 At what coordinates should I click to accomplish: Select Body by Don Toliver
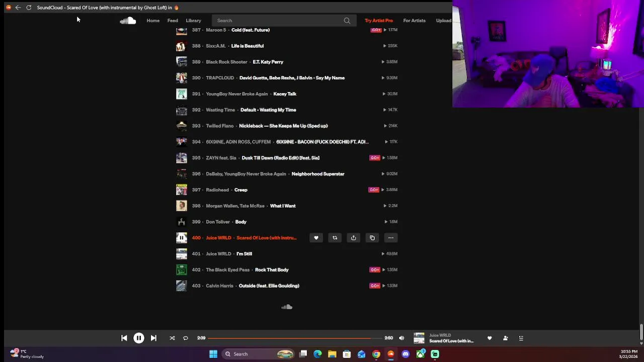pyautogui.click(x=241, y=222)
